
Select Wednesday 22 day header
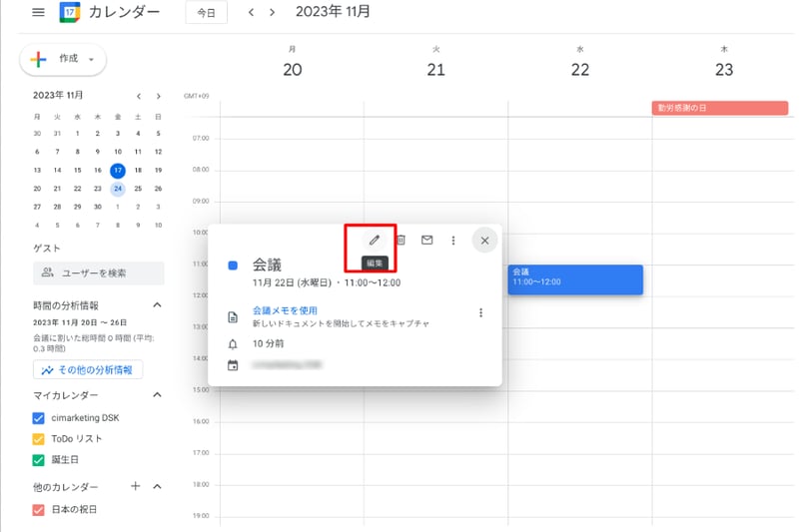[580, 70]
